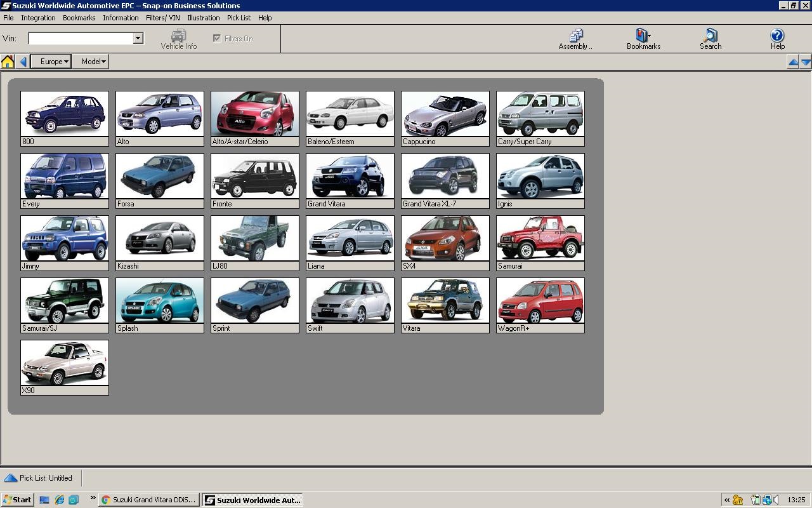
Task: Select the Fronte thumbnail
Action: 255,181
